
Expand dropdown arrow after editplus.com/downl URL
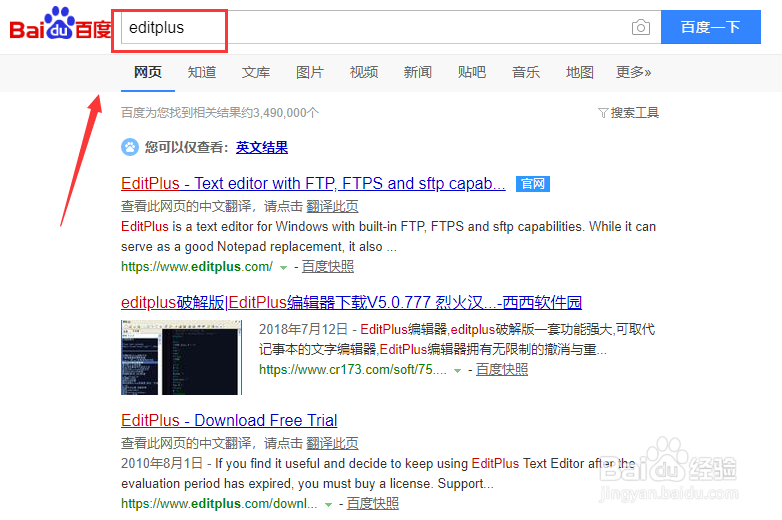[328, 505]
